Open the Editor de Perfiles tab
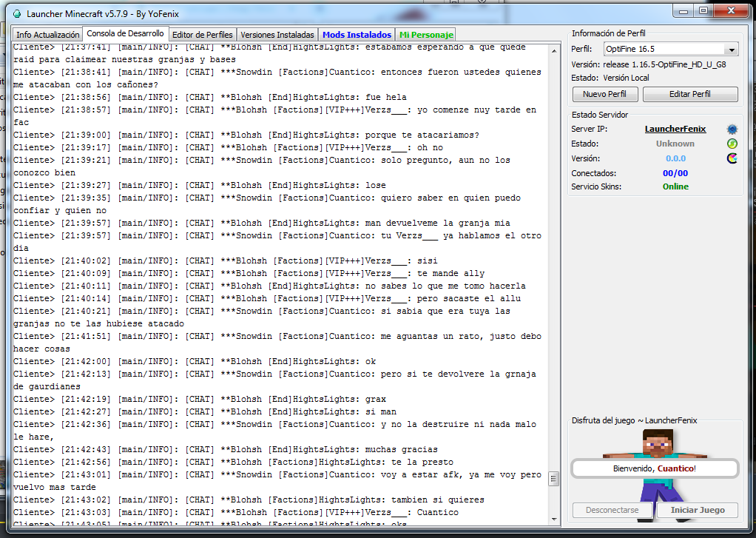Viewport: 756px width, 538px height. click(202, 35)
